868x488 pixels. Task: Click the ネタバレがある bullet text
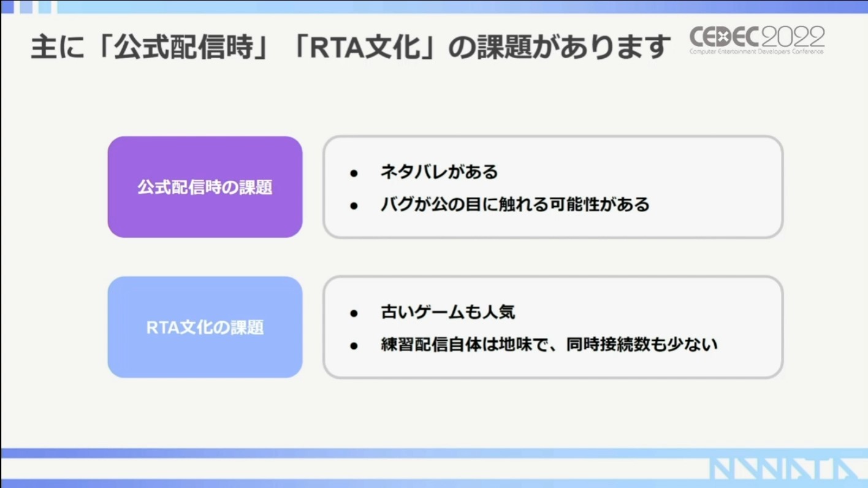pos(439,172)
